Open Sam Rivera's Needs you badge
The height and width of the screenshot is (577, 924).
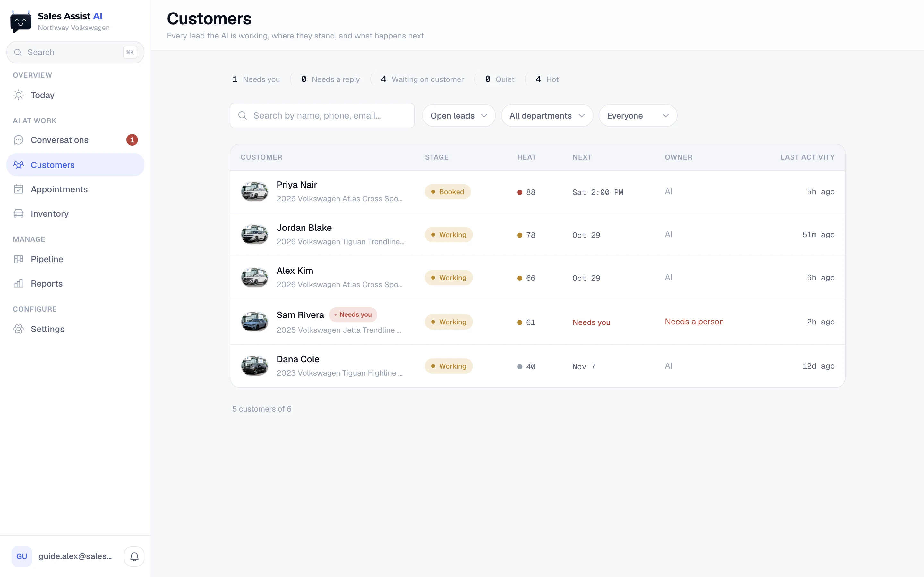click(353, 314)
